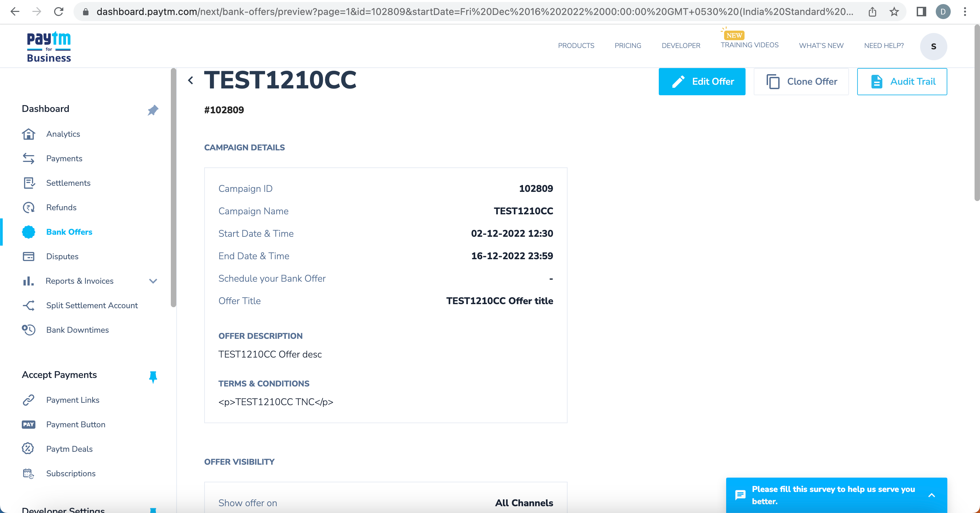Open the Disputes sidebar link
This screenshot has width=980, height=513.
pos(62,256)
